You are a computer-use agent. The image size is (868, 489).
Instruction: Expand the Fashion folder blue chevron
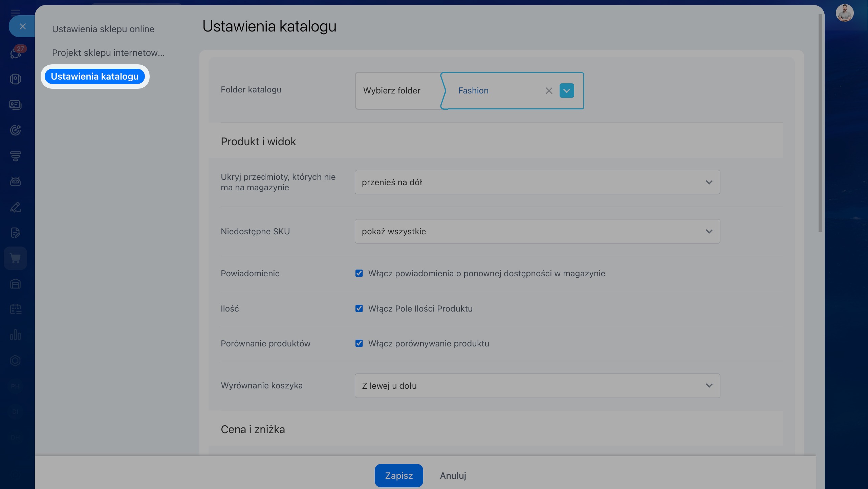(567, 91)
